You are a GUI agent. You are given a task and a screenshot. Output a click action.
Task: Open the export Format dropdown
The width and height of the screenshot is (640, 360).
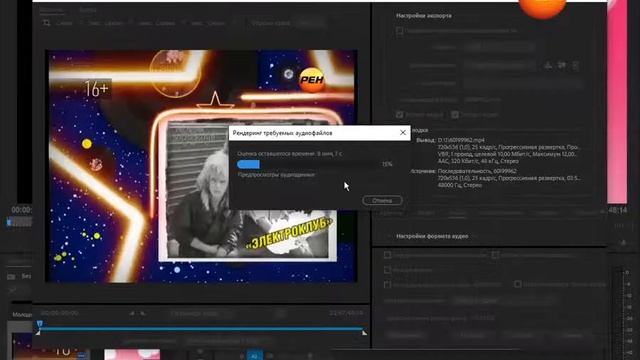pyautogui.click(x=500, y=47)
